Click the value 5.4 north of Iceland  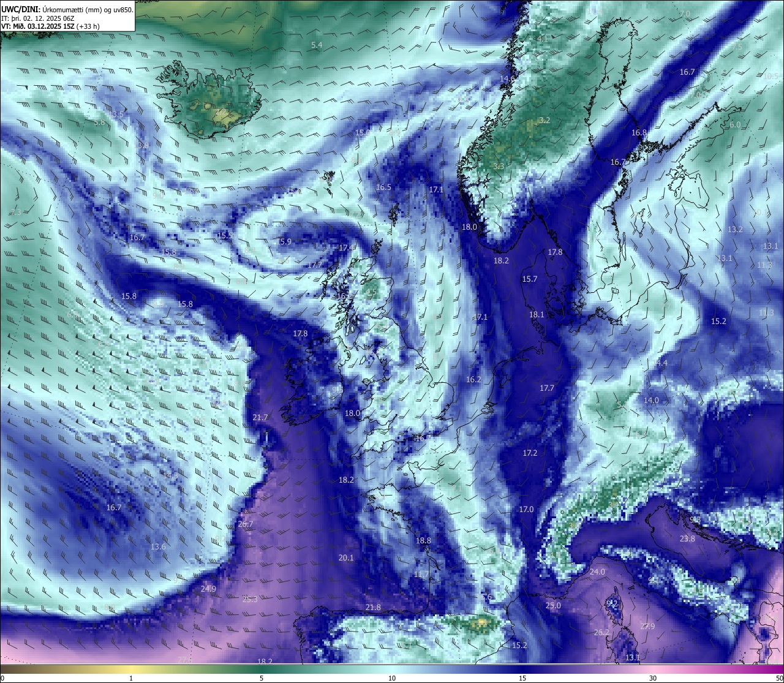(317, 45)
